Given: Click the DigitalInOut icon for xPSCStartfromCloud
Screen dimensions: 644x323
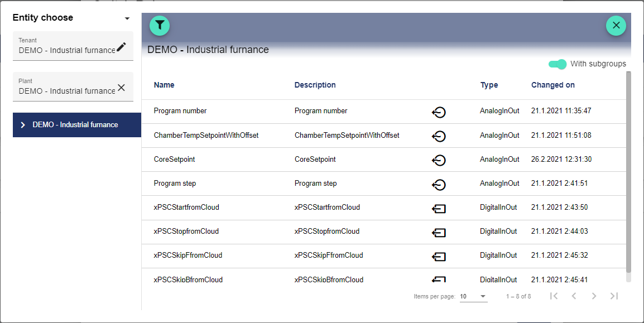Looking at the screenshot, I should [439, 209].
